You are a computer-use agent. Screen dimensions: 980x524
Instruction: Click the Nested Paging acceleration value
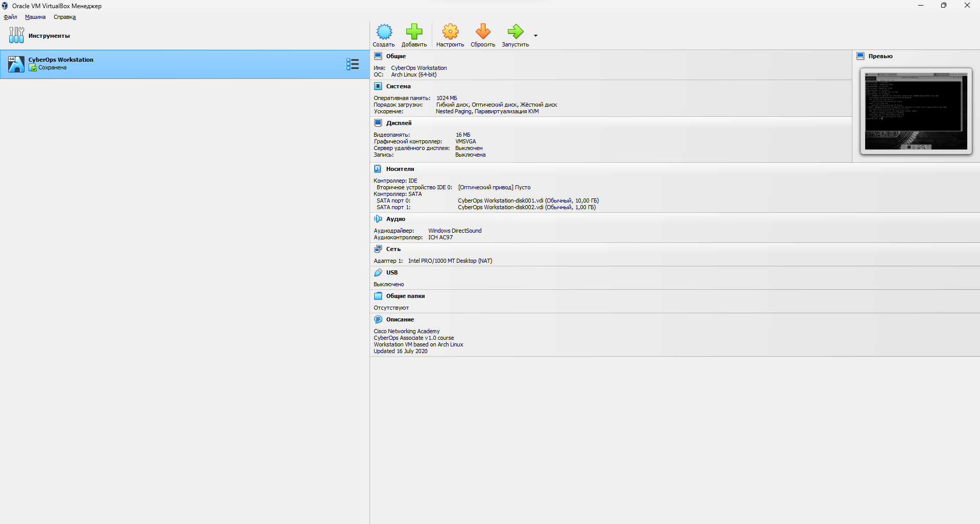tap(487, 111)
